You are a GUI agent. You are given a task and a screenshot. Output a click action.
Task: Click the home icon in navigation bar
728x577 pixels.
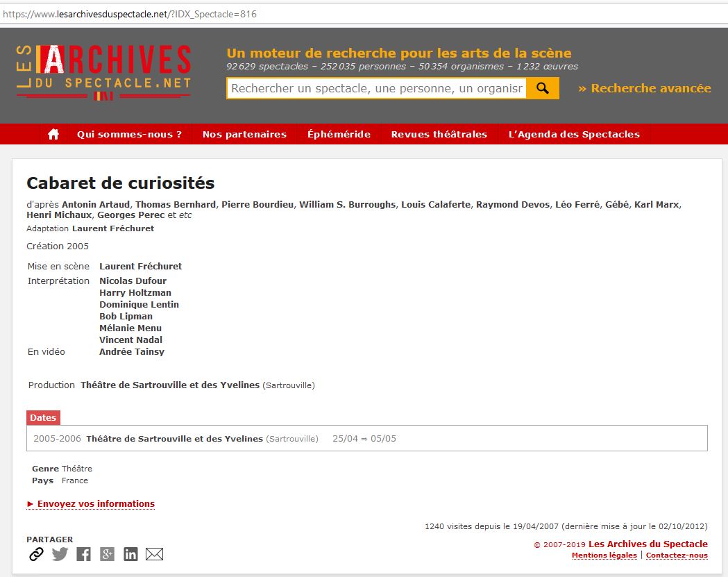(x=53, y=134)
